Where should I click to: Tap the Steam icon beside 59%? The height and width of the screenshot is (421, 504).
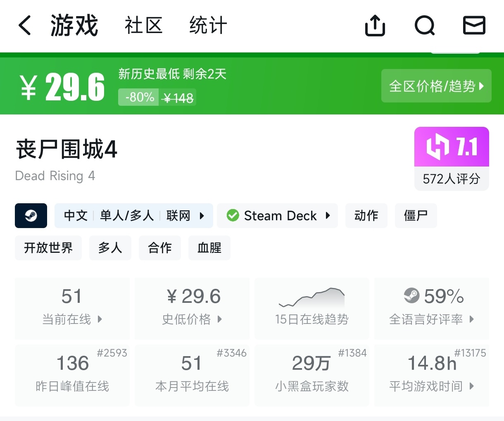[411, 295]
